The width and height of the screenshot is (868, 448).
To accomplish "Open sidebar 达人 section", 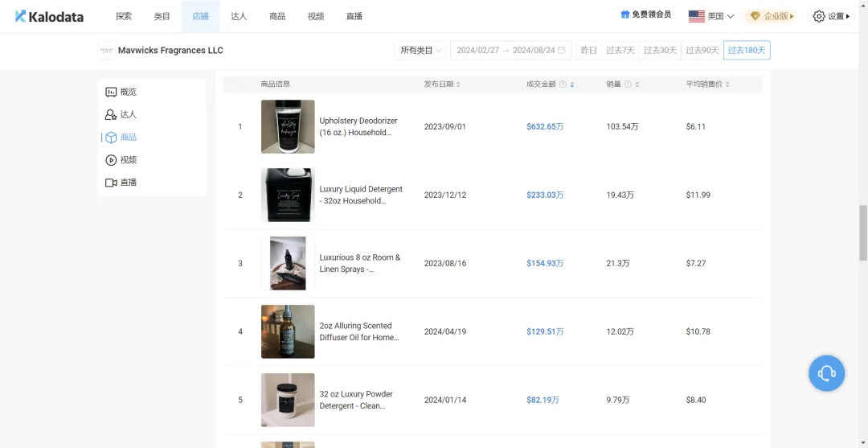I will coord(121,115).
